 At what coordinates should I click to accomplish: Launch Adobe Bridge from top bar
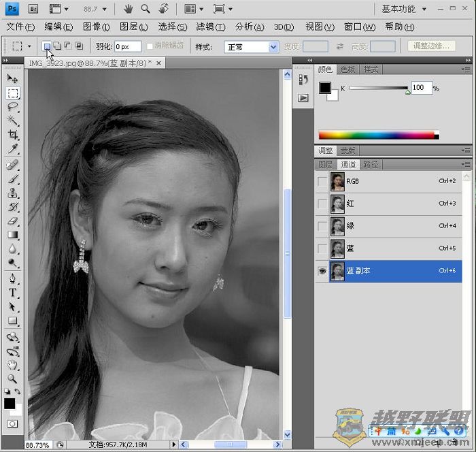pos(33,9)
